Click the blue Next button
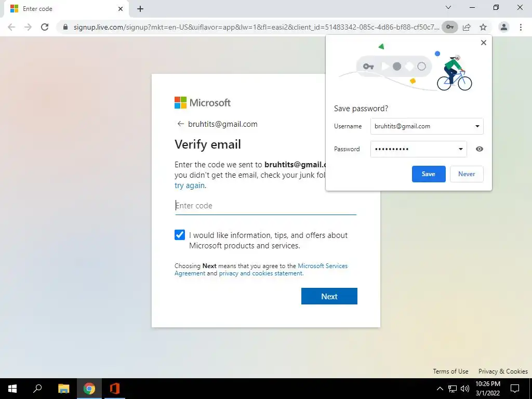The height and width of the screenshot is (399, 532). point(329,296)
